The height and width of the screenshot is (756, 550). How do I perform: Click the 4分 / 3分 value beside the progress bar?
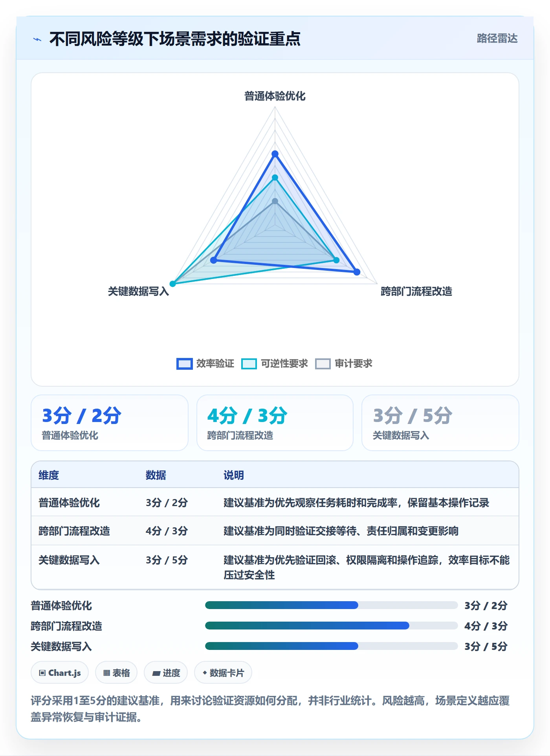click(486, 626)
